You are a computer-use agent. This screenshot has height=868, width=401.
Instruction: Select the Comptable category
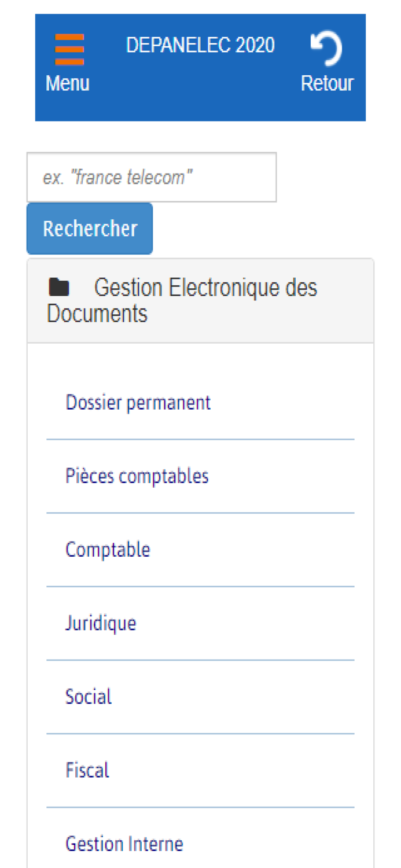[x=108, y=549]
